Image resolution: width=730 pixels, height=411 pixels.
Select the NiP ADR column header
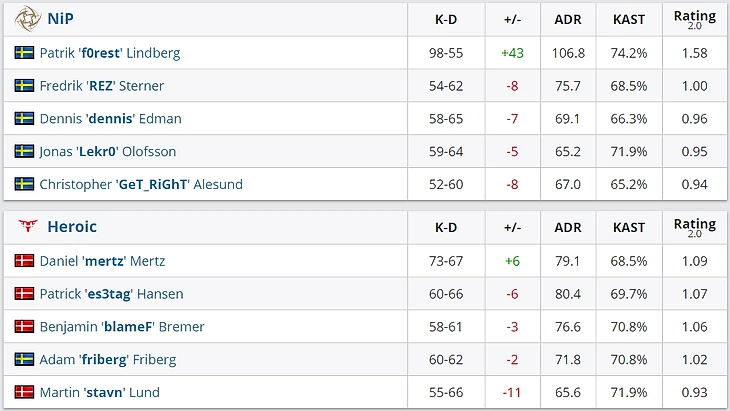click(568, 20)
